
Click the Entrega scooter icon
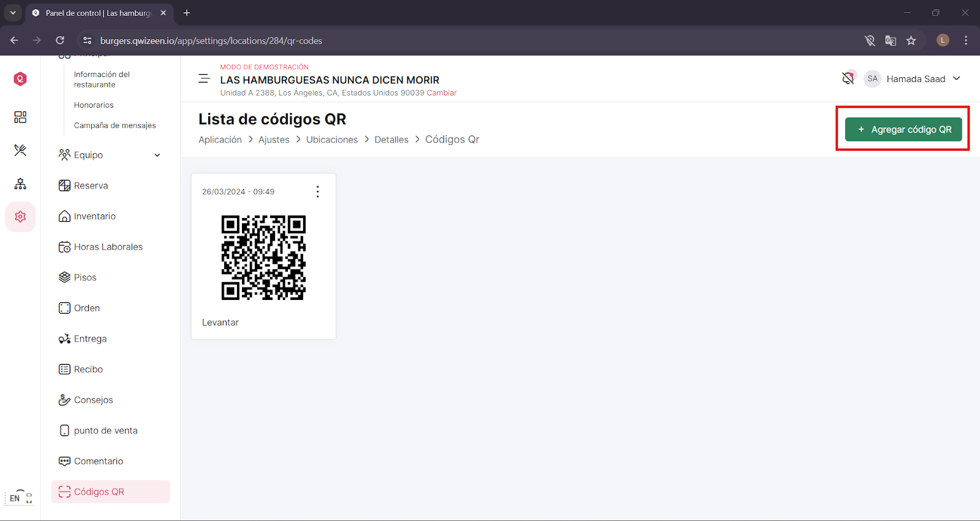64,339
